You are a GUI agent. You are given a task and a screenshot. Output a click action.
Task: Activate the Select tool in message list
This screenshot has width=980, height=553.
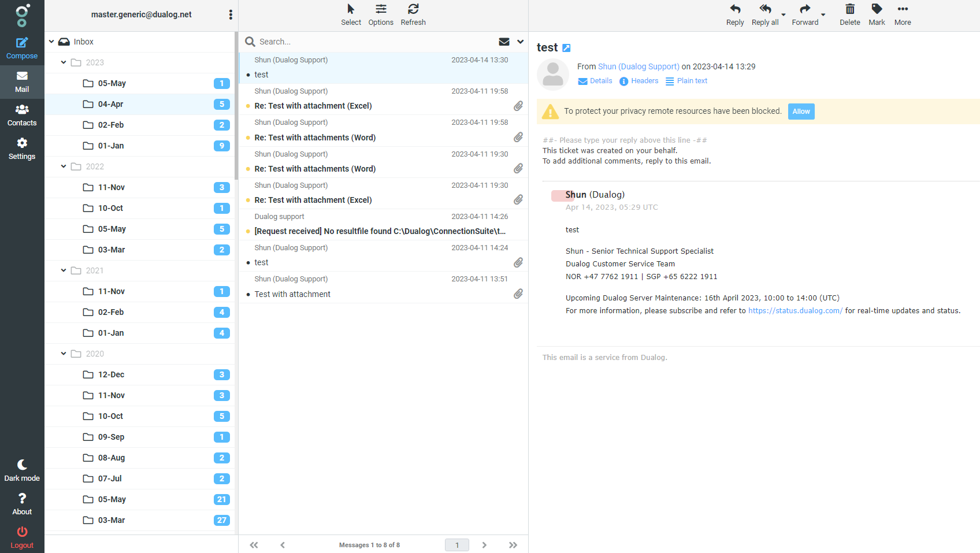pyautogui.click(x=351, y=15)
